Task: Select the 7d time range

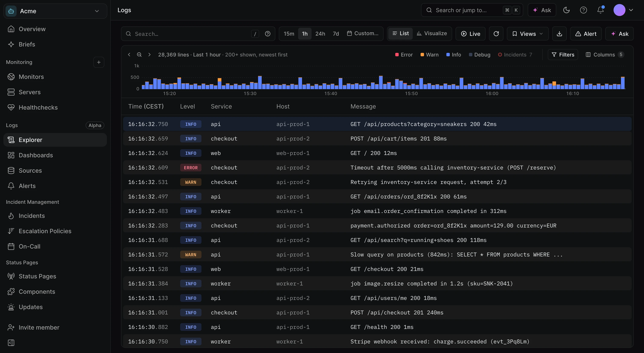Action: pyautogui.click(x=336, y=34)
